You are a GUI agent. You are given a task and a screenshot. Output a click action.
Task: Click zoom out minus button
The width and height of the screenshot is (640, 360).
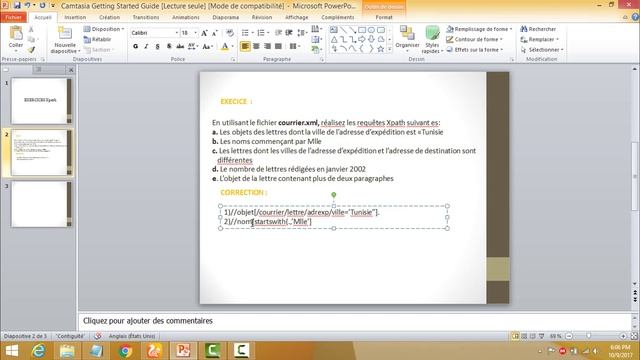point(569,336)
